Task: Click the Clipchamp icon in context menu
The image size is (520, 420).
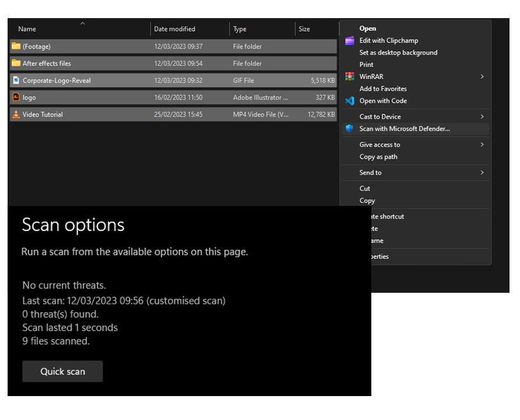Action: (x=350, y=40)
